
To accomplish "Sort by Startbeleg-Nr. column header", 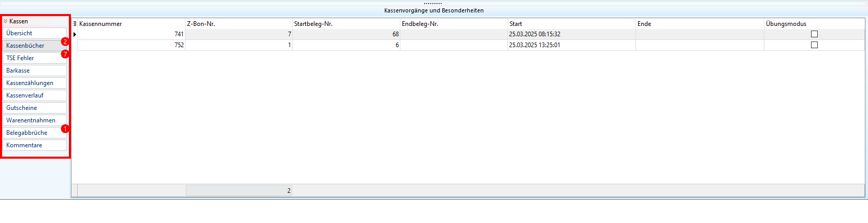I will pos(346,24).
